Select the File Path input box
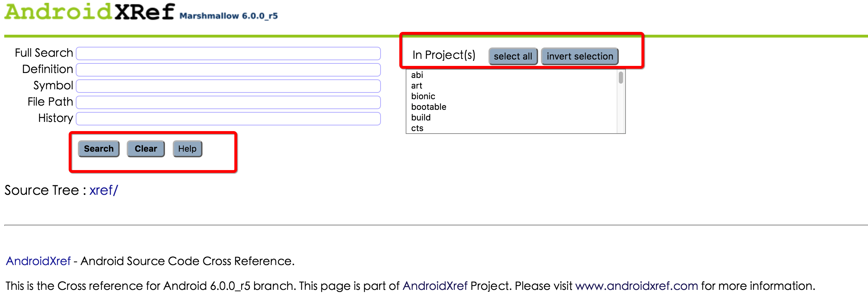868x304 pixels. [x=228, y=102]
